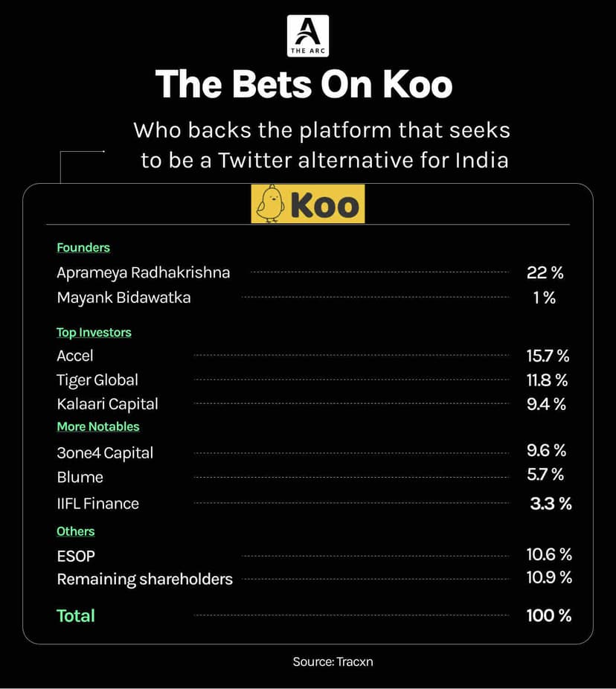The width and height of the screenshot is (616, 689).
Task: Select the More Notables underlined heading
Action: [x=98, y=427]
